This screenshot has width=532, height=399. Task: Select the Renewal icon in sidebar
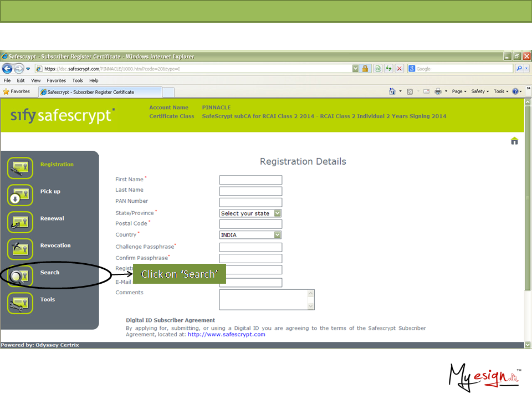point(21,222)
